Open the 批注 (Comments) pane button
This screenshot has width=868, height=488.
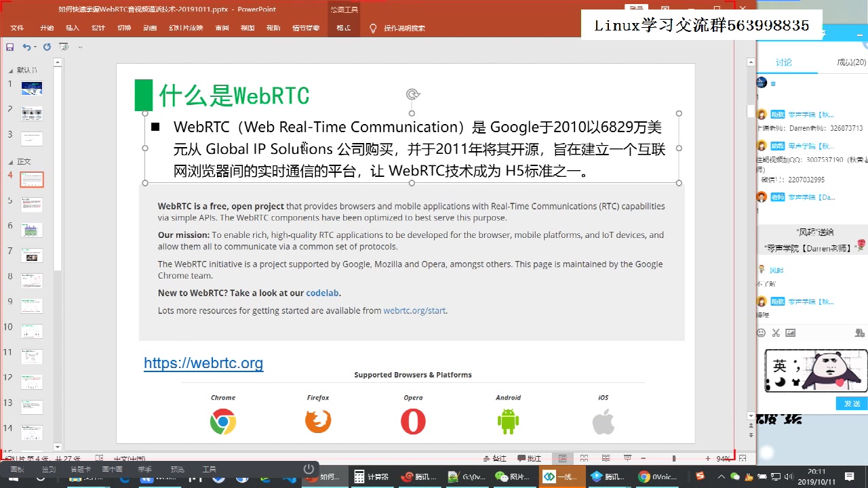530,459
